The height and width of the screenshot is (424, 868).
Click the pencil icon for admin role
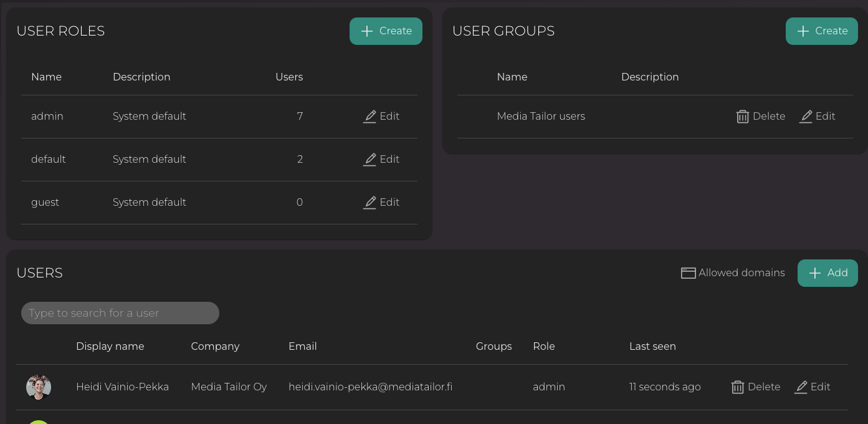click(370, 117)
